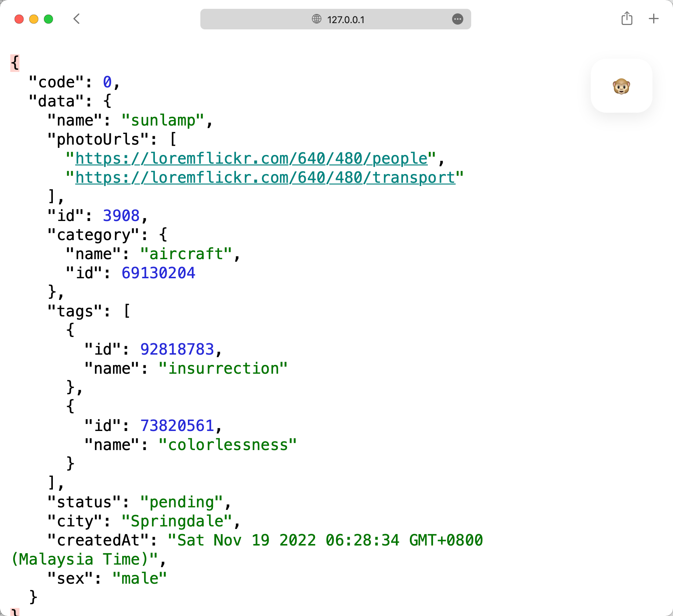673x616 pixels.
Task: Open the ellipsis menu in address bar
Action: coord(457,19)
